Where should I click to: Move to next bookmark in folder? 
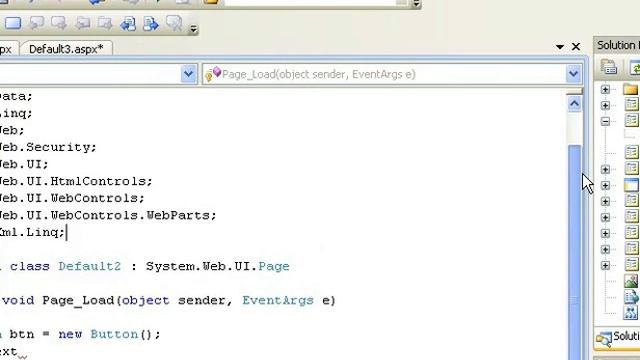(104, 24)
